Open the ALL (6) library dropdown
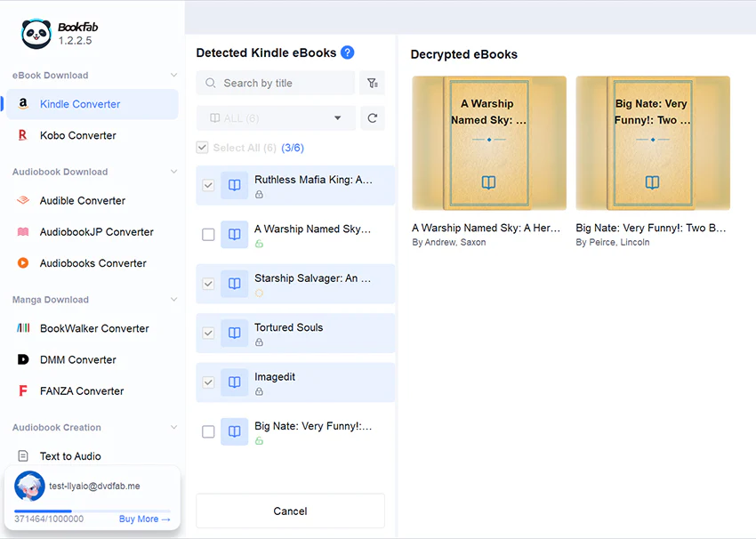The width and height of the screenshot is (756, 539). pos(276,118)
